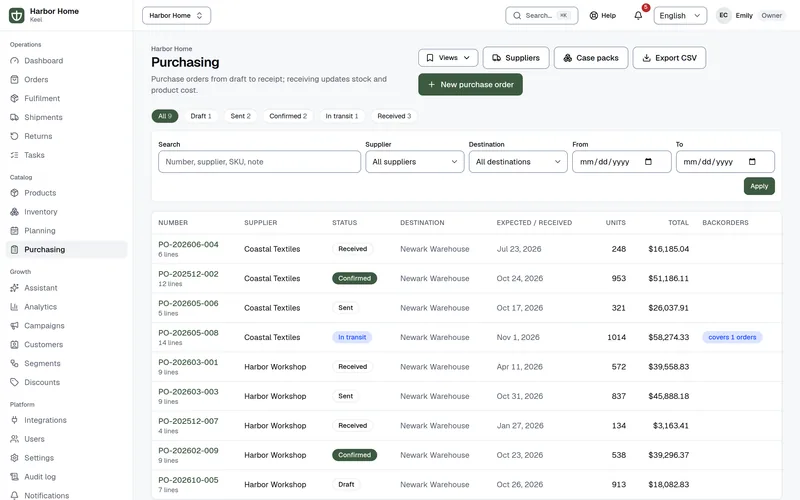Open Planning calendar icon in sidebar

pyautogui.click(x=14, y=231)
